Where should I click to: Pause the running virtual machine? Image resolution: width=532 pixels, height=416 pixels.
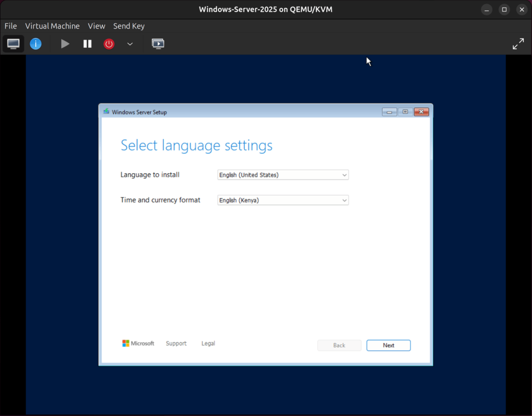pos(87,44)
